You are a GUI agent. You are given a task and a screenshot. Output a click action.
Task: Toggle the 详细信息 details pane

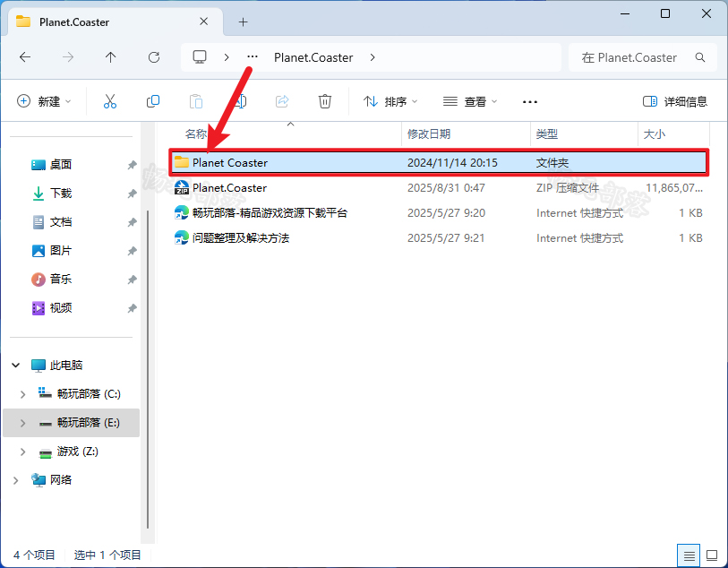[x=674, y=101]
